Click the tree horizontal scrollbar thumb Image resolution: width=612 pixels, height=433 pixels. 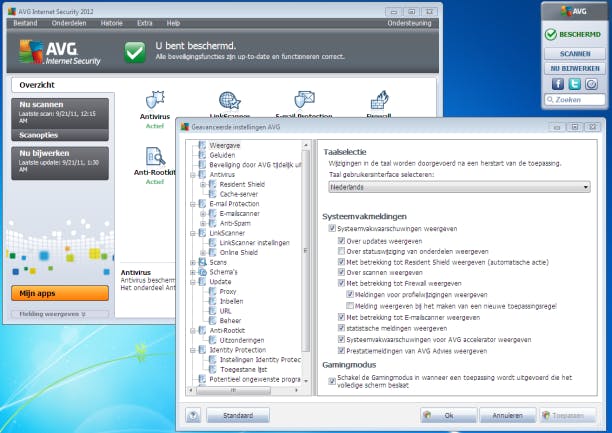tap(233, 390)
